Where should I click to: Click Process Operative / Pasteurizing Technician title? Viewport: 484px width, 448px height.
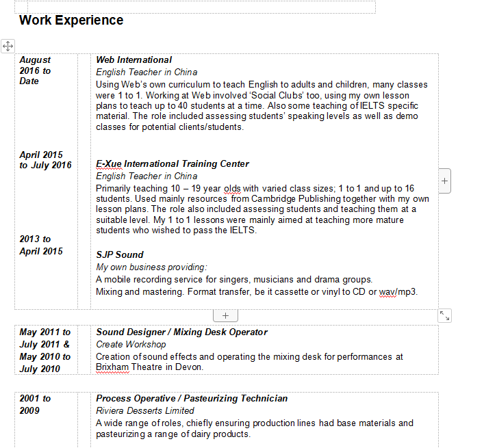tap(192, 399)
